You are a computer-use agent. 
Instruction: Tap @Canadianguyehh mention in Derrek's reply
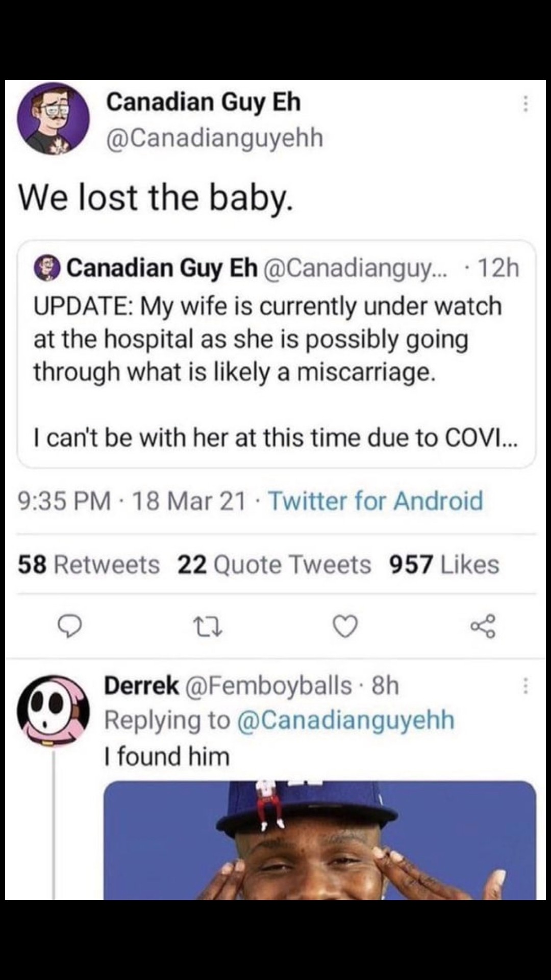[x=345, y=720]
